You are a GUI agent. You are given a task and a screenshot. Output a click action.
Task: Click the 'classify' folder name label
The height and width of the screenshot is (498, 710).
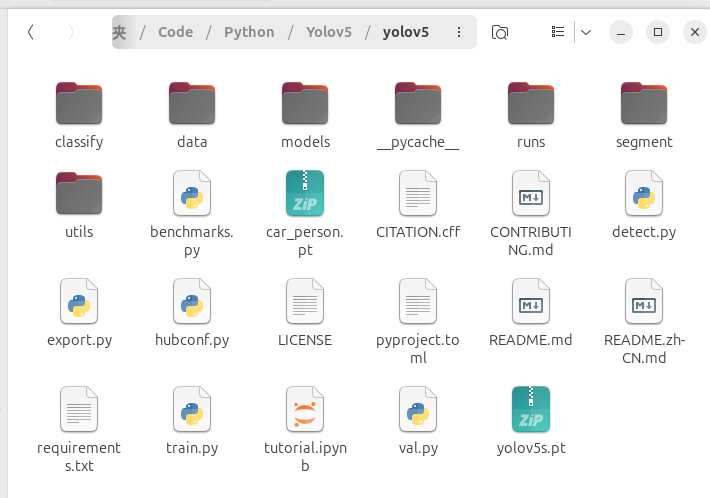pos(79,142)
